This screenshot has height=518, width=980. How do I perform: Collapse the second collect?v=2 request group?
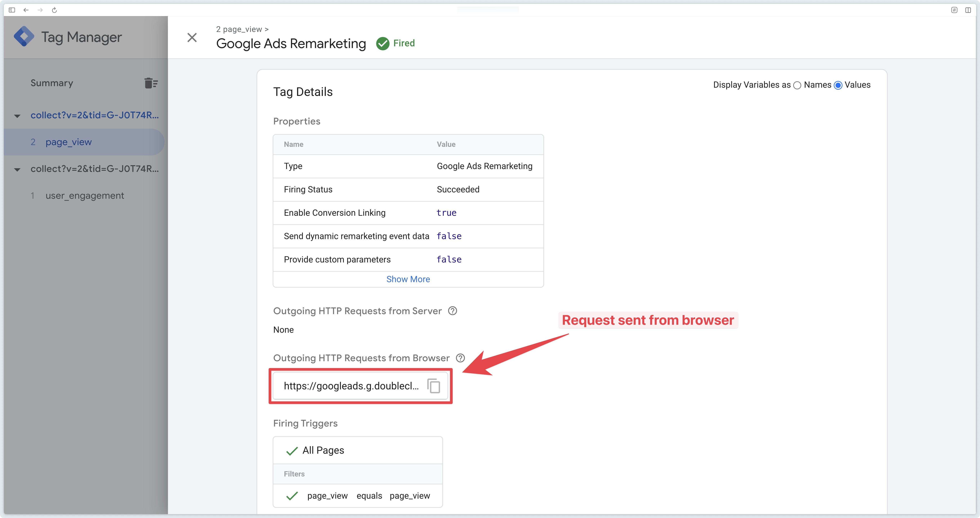pos(17,169)
